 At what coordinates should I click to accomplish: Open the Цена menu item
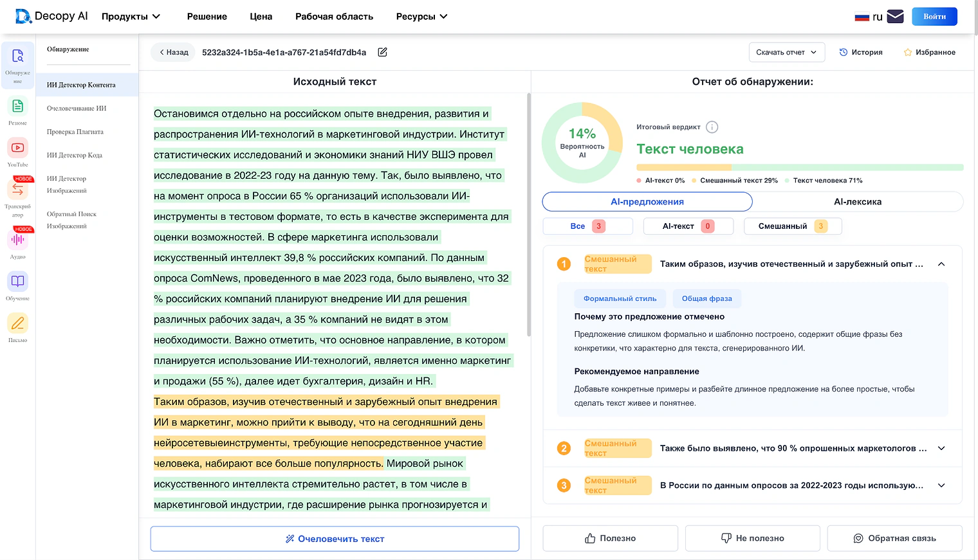[261, 16]
